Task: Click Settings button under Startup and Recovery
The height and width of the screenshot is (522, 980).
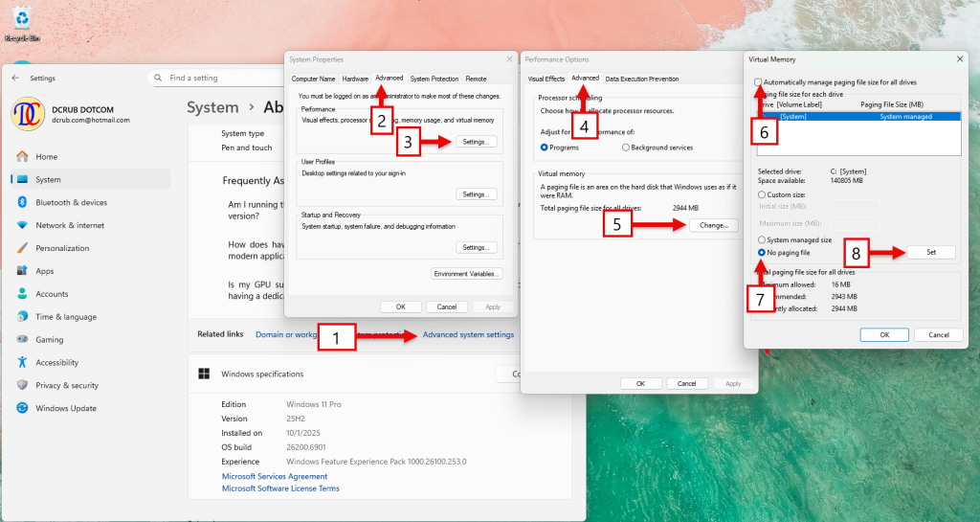Action: (477, 247)
